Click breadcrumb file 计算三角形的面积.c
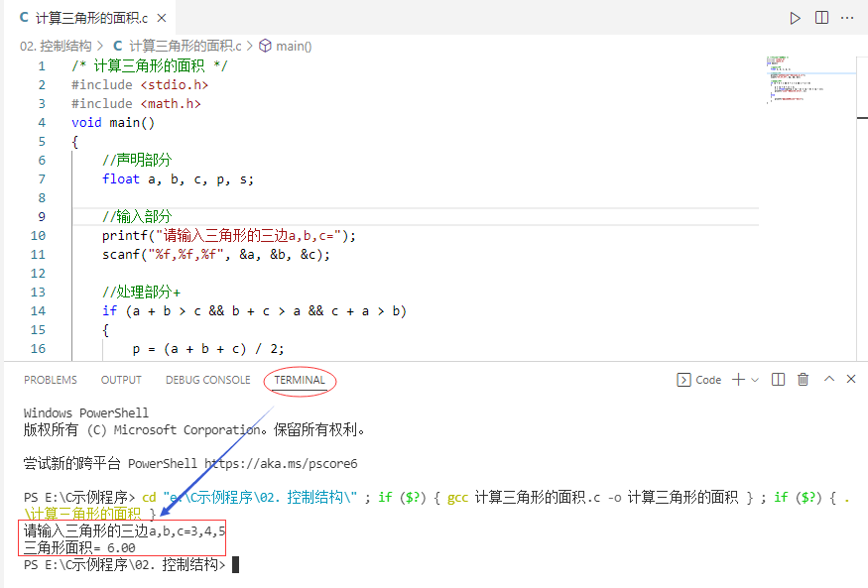868x588 pixels. point(185,46)
